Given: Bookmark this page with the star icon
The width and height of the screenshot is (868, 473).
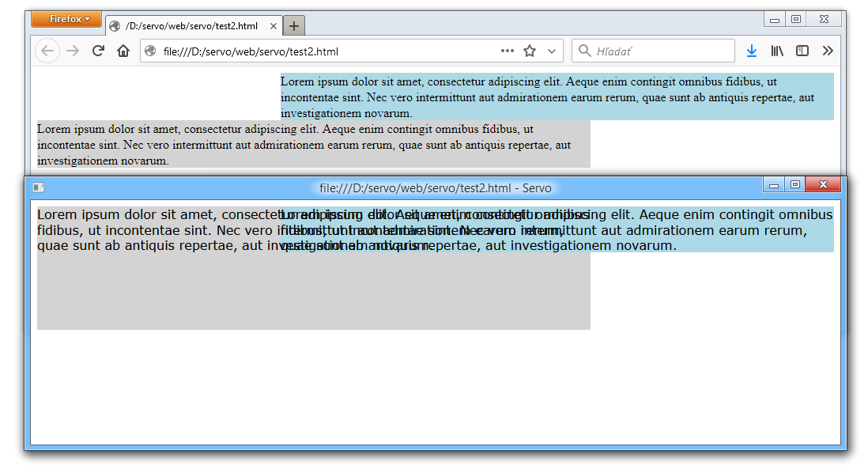Looking at the screenshot, I should (x=530, y=51).
